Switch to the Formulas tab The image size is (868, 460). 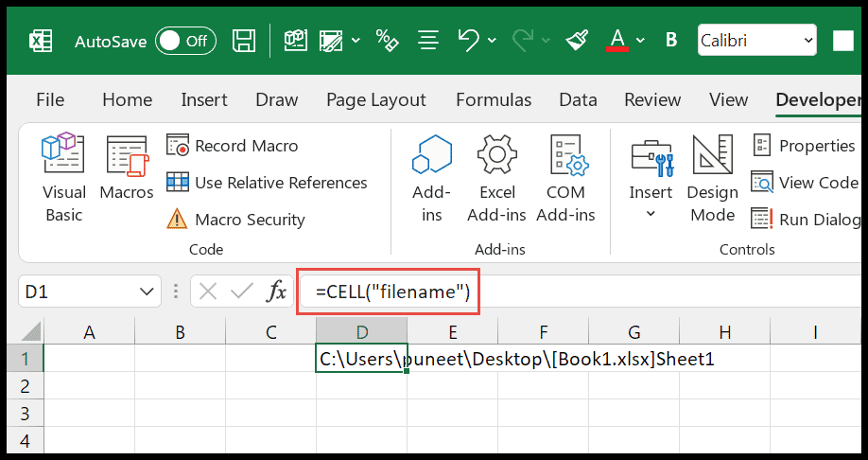(493, 99)
